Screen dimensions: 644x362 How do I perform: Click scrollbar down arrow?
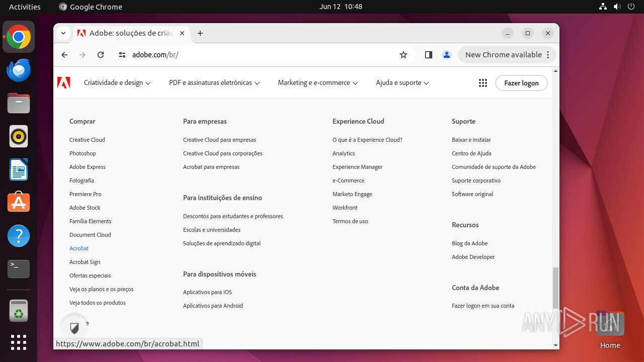click(555, 345)
